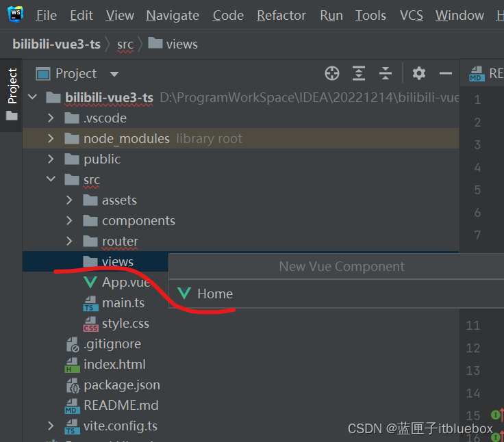Click the Collapse All icon
Viewport: 504px width, 442px height.
click(386, 73)
